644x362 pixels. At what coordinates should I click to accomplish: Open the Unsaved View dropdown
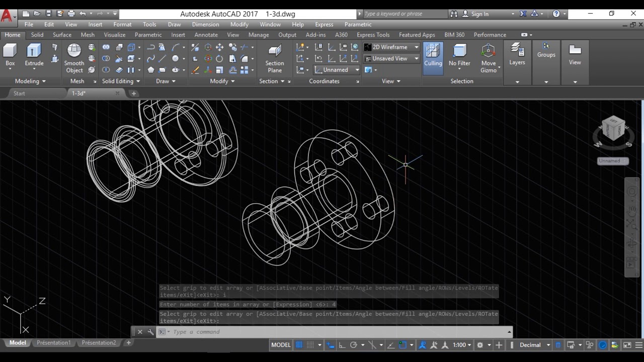pos(391,58)
